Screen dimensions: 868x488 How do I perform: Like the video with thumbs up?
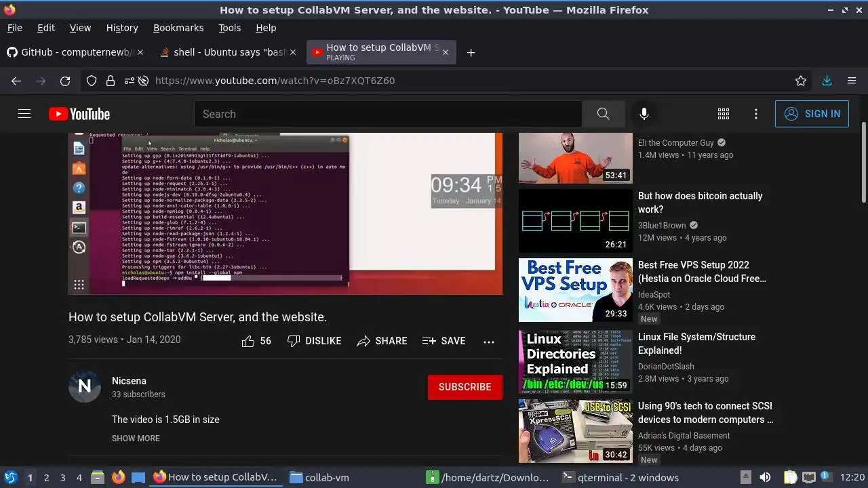(256, 341)
